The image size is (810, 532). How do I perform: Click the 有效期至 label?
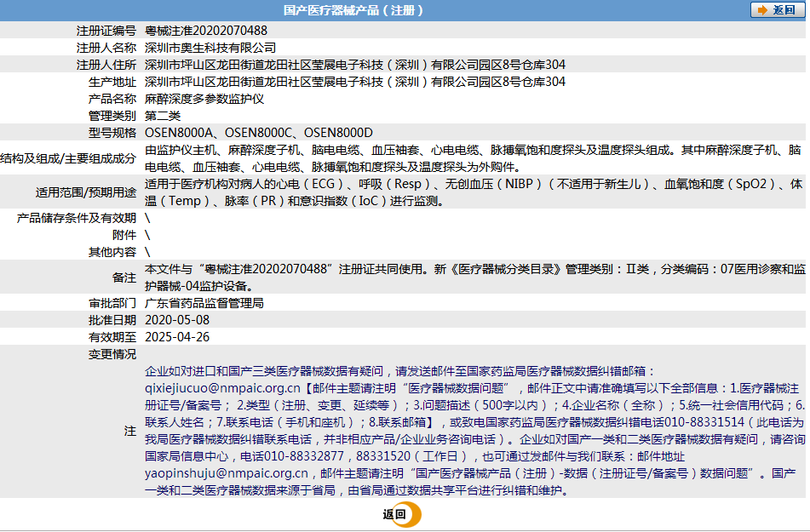112,337
